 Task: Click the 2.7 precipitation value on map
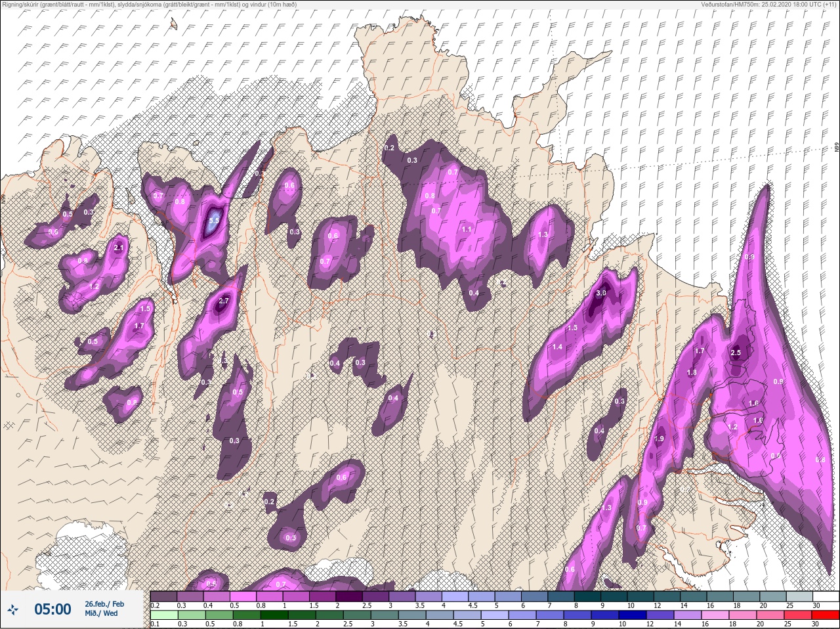(x=223, y=301)
